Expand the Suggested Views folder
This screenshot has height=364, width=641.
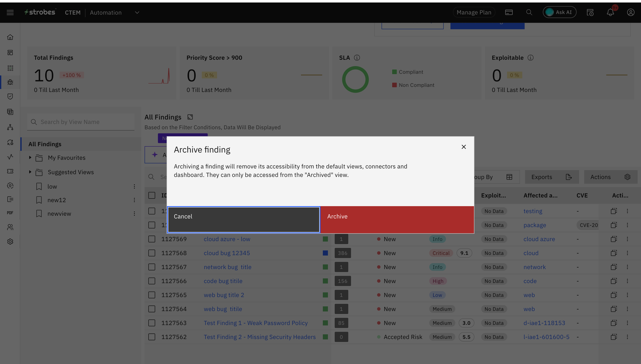point(30,172)
